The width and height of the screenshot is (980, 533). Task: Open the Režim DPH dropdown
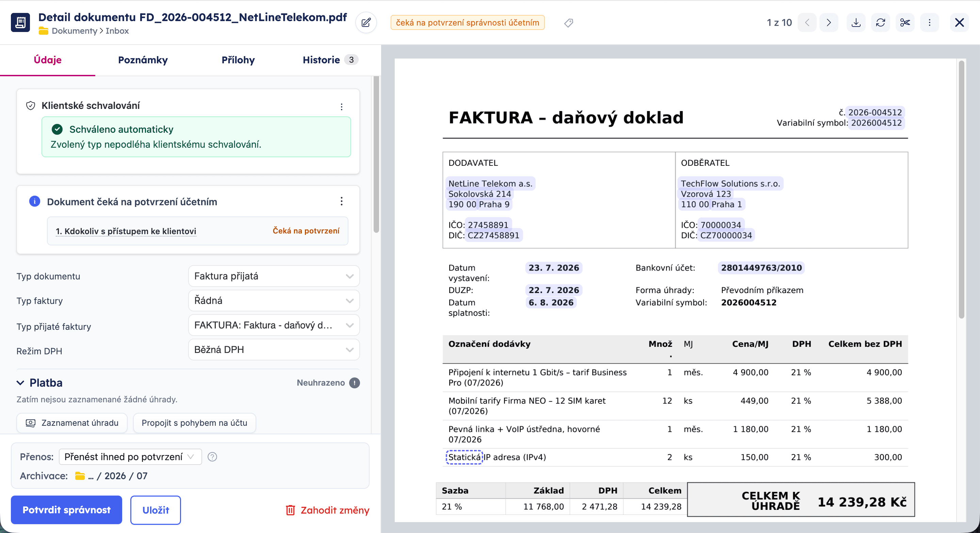(274, 350)
